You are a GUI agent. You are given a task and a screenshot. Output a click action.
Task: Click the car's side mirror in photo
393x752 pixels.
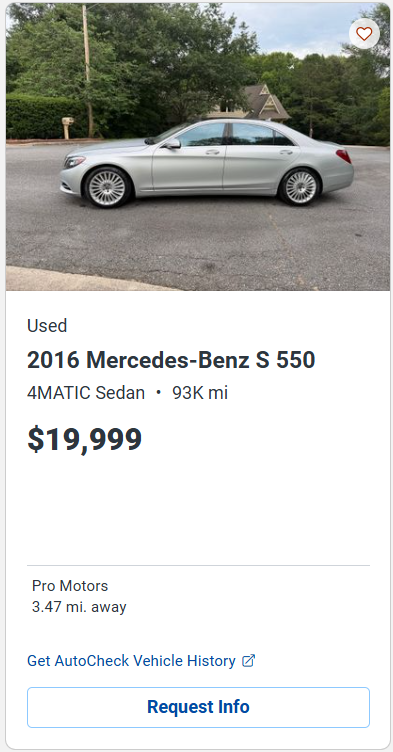pyautogui.click(x=172, y=143)
